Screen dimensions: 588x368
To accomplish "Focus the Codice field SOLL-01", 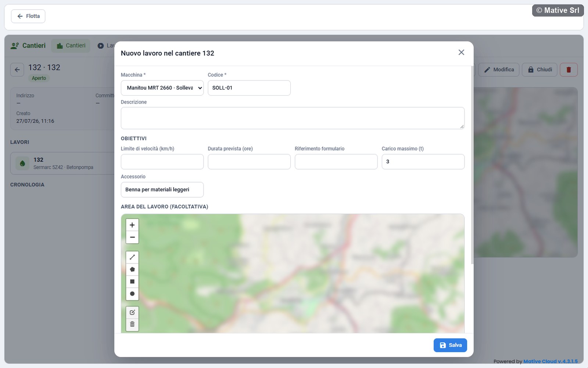I will 249,88.
